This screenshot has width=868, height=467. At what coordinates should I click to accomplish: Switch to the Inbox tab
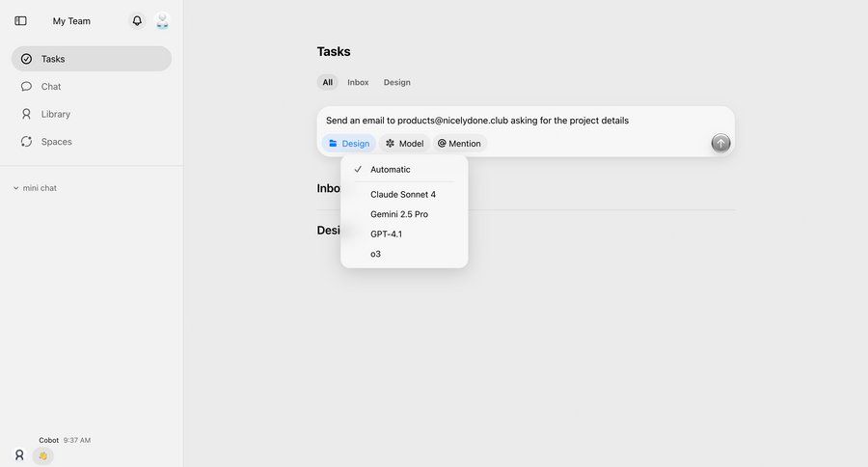[x=358, y=83]
